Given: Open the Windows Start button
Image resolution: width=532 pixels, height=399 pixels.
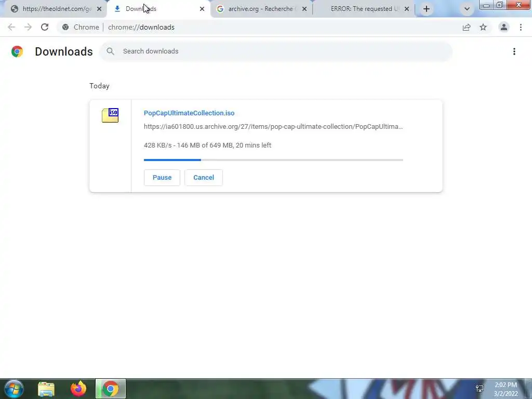Looking at the screenshot, I should click(x=14, y=389).
